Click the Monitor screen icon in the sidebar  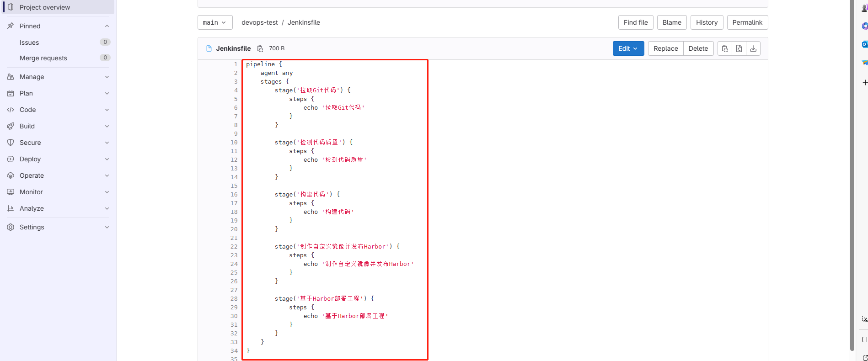(11, 192)
